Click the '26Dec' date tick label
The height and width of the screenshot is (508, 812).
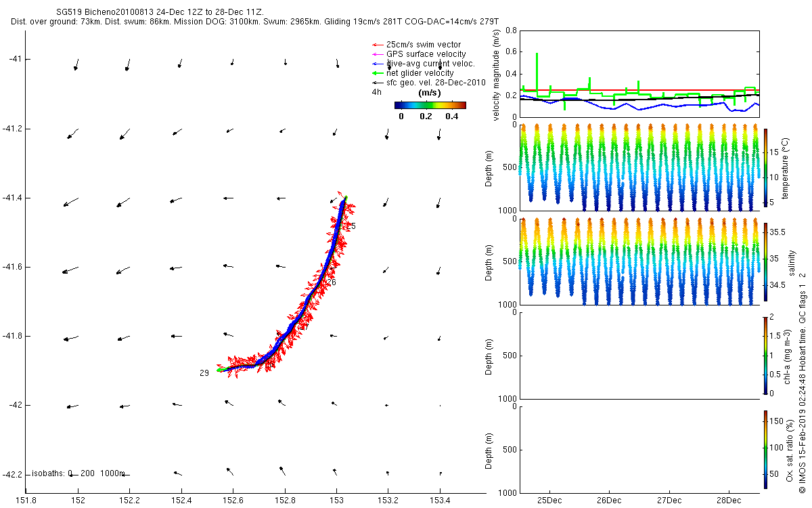coord(609,501)
